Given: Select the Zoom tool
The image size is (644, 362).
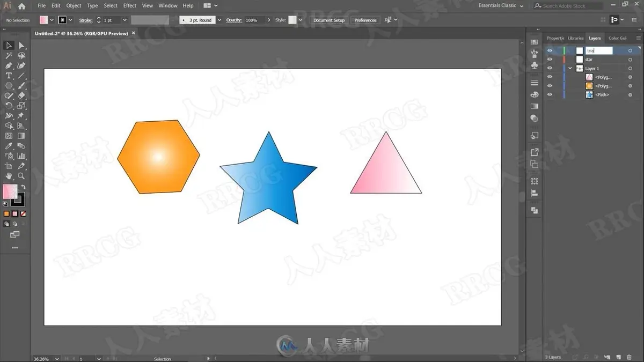Looking at the screenshot, I should point(21,176).
